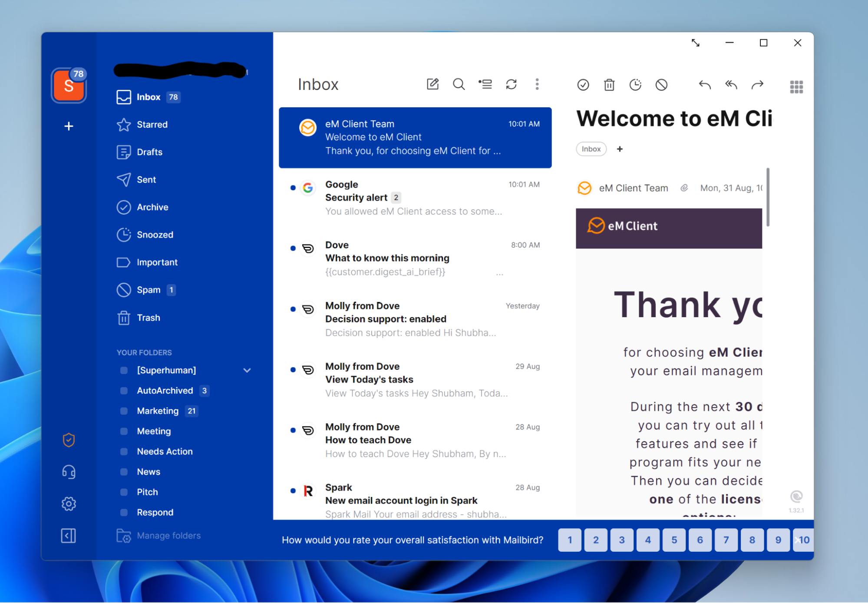Refresh the inbox with sync icon
This screenshot has width=868, height=603.
point(511,84)
